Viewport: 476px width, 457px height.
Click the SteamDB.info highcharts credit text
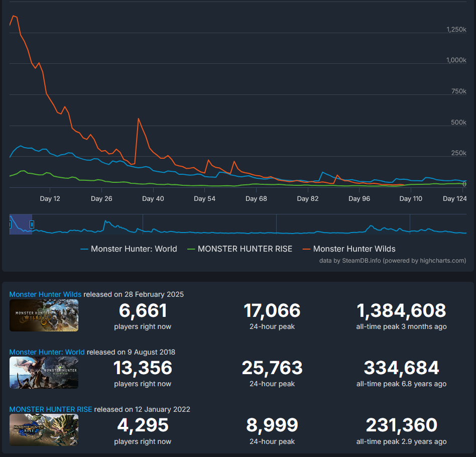tap(393, 261)
